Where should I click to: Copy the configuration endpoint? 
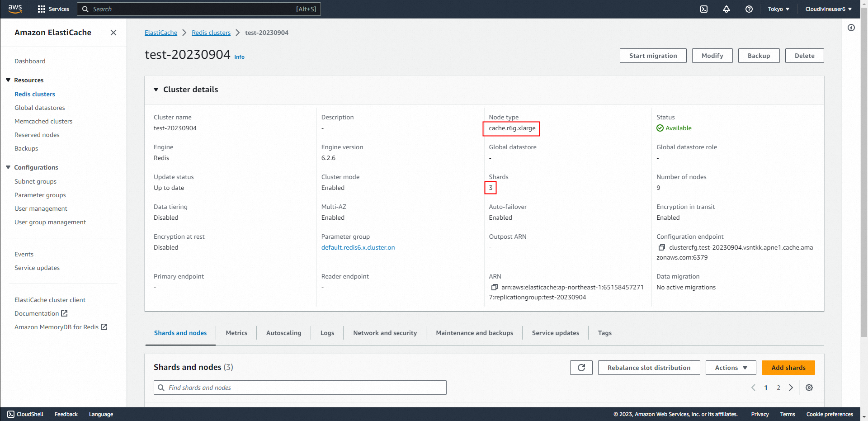[x=662, y=247]
